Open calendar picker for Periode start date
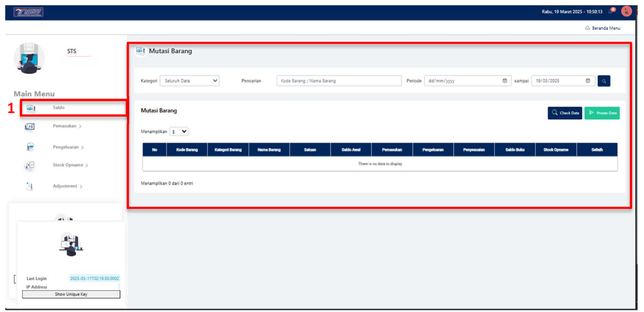Viewport: 644px width, 312px height. (504, 81)
